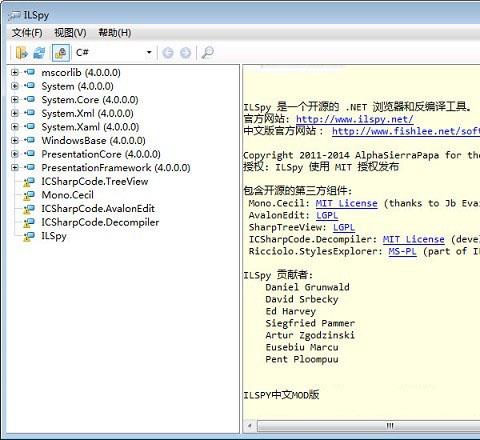
Task: Click the PresentationCore assembly icon
Action: (29, 154)
